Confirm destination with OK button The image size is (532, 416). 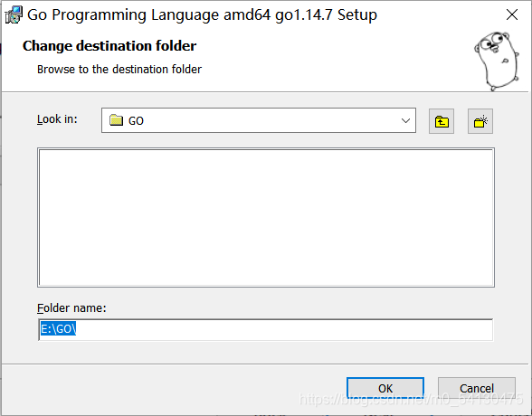(385, 388)
